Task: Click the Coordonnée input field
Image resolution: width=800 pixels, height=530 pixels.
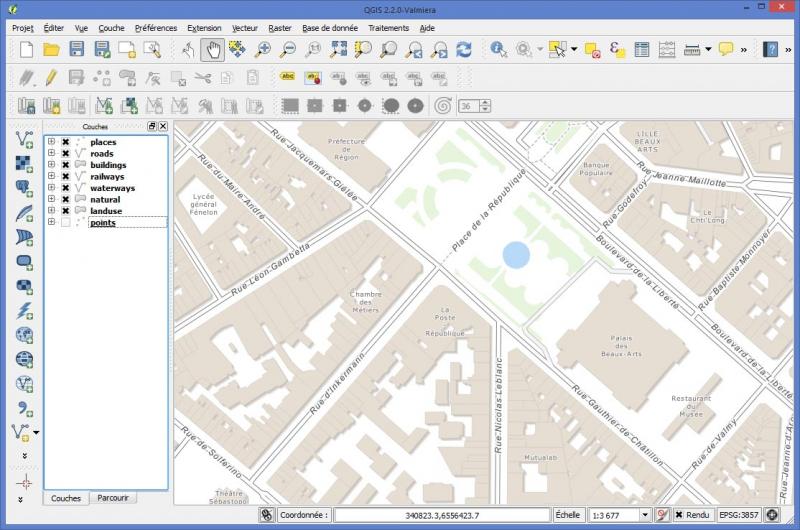Action: (442, 515)
